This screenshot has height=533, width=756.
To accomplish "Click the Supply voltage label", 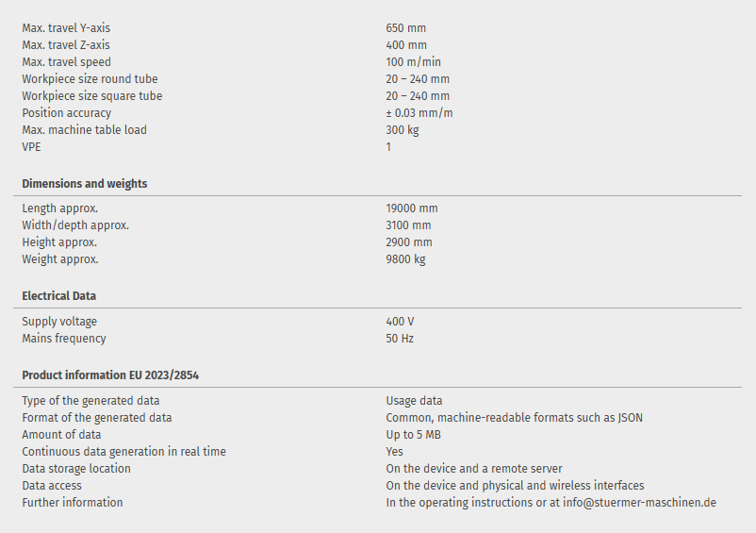I will [59, 322].
